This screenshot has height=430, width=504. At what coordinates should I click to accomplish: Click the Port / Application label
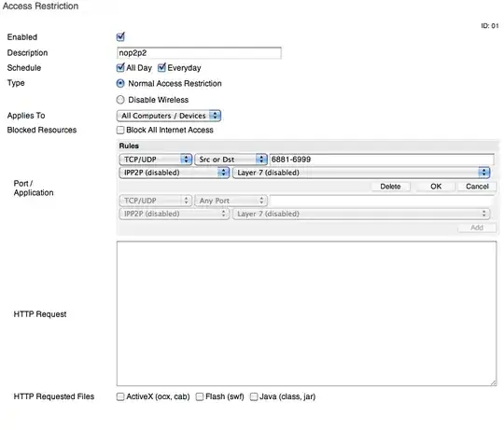pos(34,188)
